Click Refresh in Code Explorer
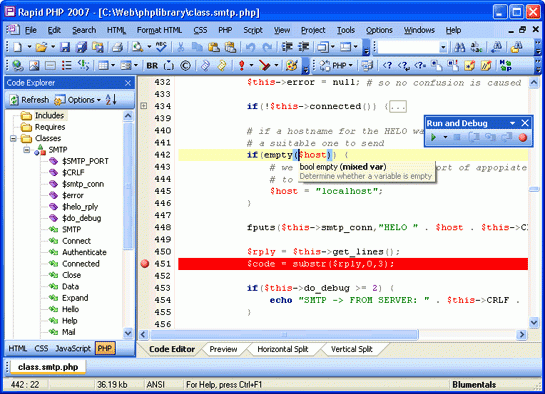The height and width of the screenshot is (394, 545). (29, 100)
